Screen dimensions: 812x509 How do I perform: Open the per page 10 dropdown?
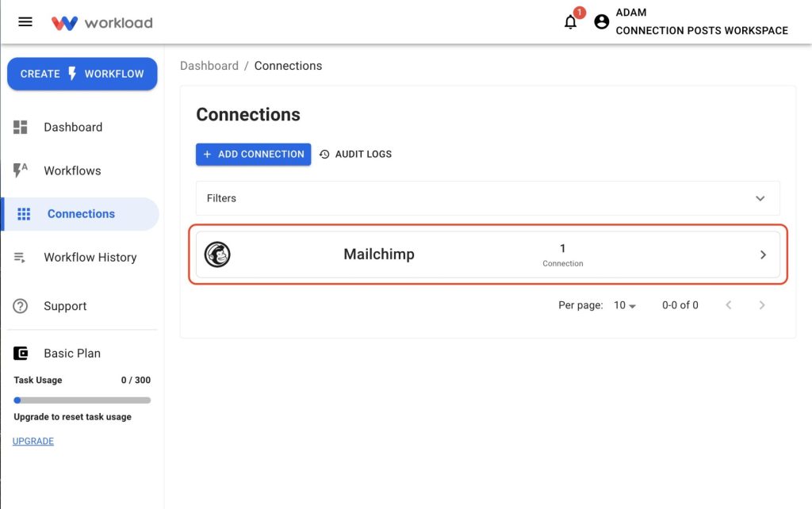(x=625, y=305)
